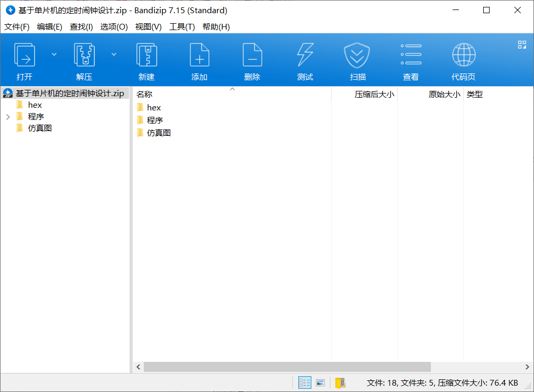The width and height of the screenshot is (534, 392).
Task: Select the zip root node in tree
Action: pyautogui.click(x=65, y=93)
